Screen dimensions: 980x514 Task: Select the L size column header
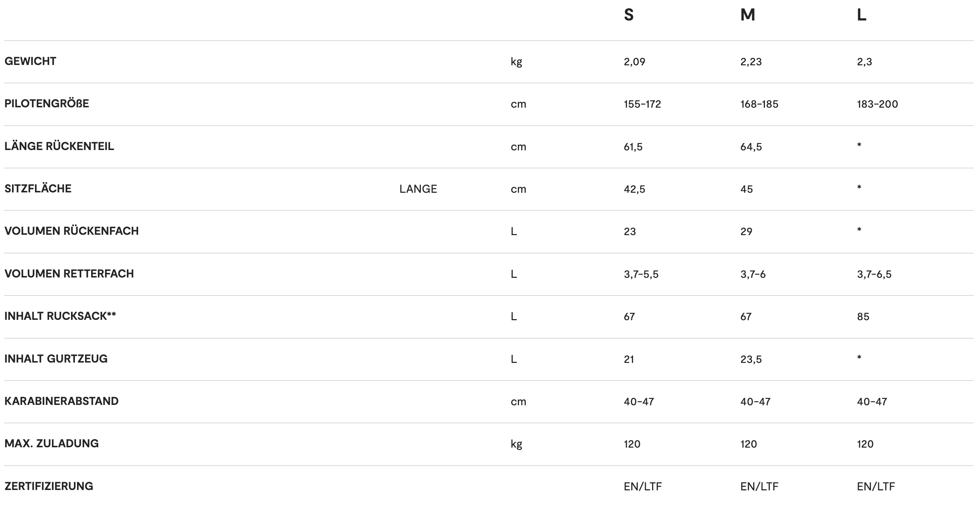(862, 15)
